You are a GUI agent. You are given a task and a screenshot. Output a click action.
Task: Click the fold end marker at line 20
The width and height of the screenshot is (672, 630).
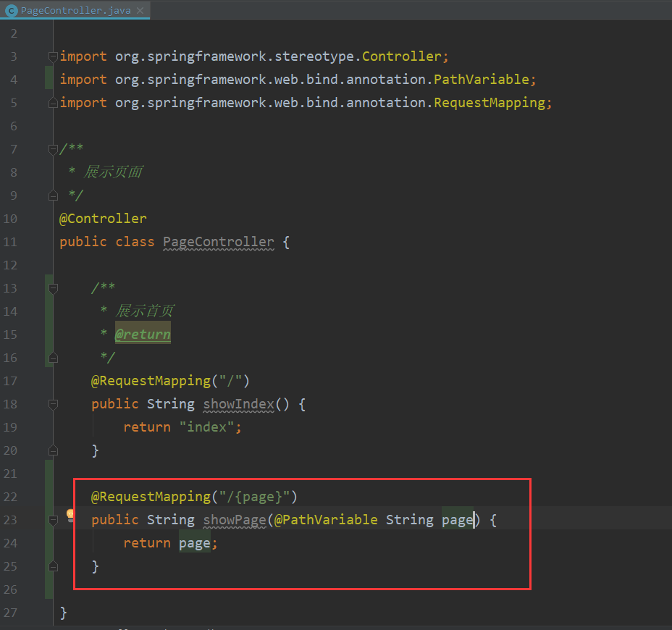pos(53,450)
